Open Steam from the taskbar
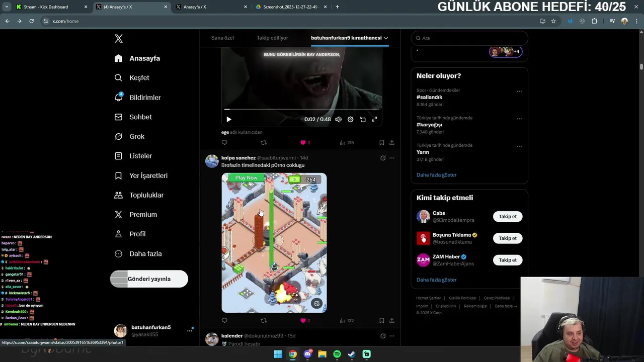Image resolution: width=644 pixels, height=362 pixels. coord(352,354)
